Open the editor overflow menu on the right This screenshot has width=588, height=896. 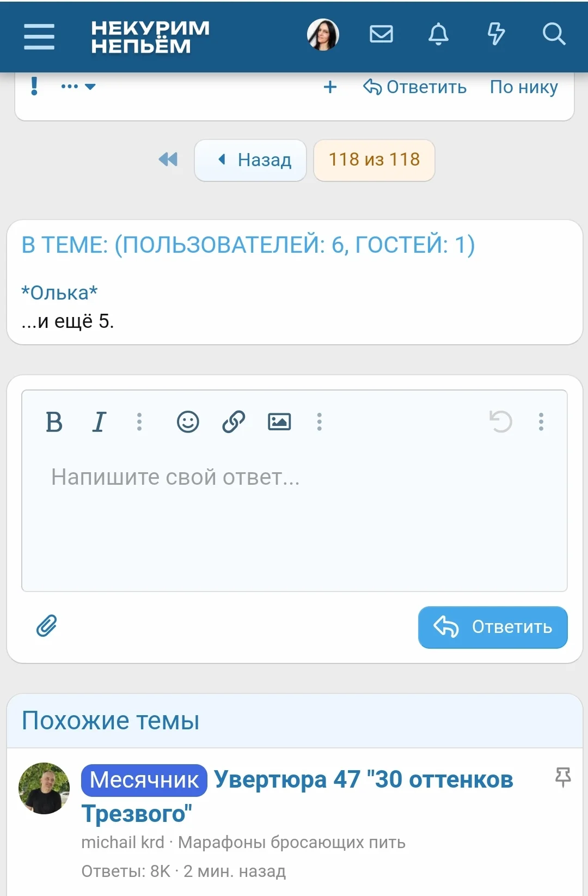click(541, 422)
